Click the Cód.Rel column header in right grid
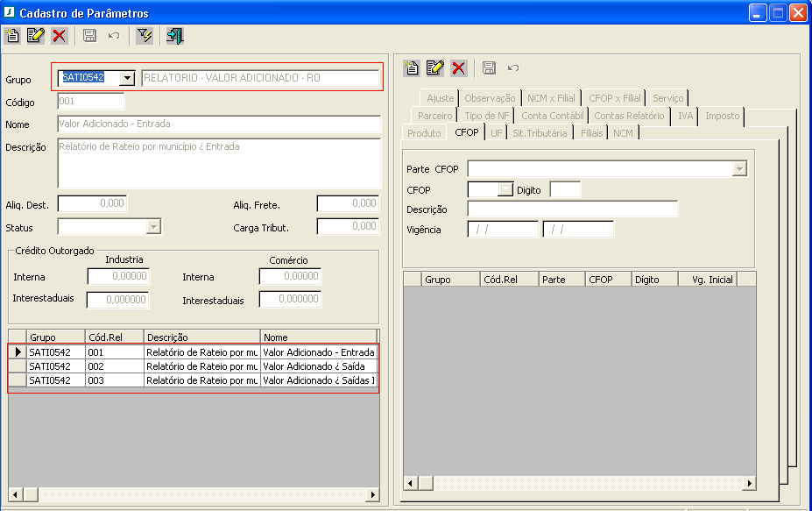 508,280
